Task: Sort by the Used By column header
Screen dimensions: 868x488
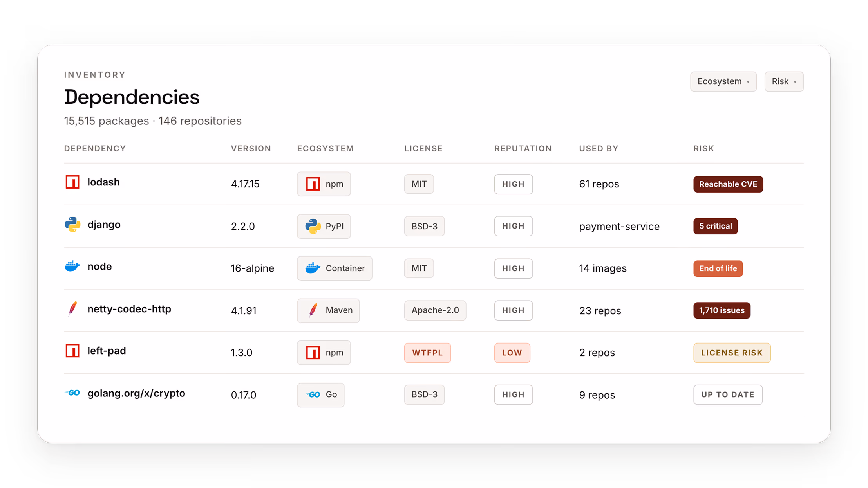Action: [x=599, y=148]
